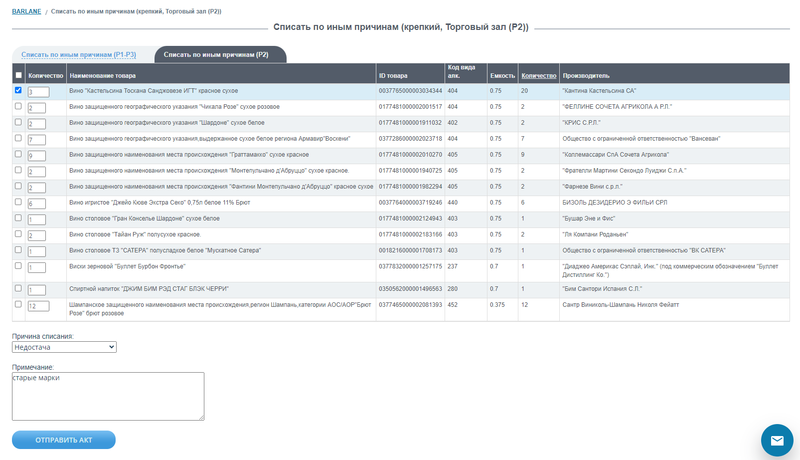Click quantity field for Шампанское row
Viewport: 800px width, 460px height.
coord(38,306)
